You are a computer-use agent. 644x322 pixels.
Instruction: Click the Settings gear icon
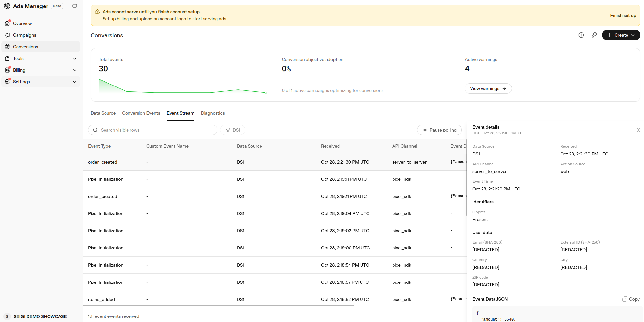click(x=7, y=82)
